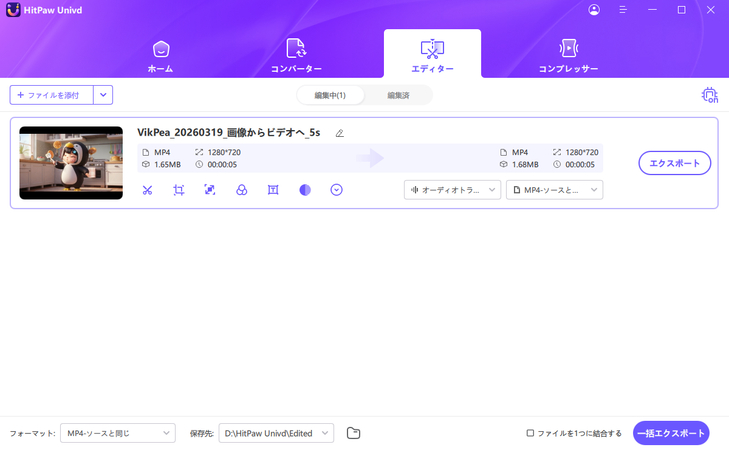Image resolution: width=729 pixels, height=450 pixels.
Task: Open the half-circle contrast adjust tool
Action: [x=305, y=190]
